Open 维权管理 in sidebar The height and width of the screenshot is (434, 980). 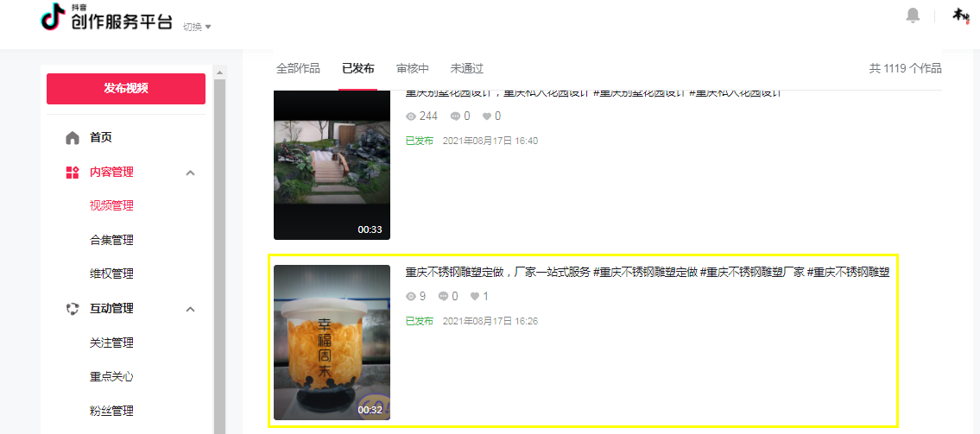[111, 274]
